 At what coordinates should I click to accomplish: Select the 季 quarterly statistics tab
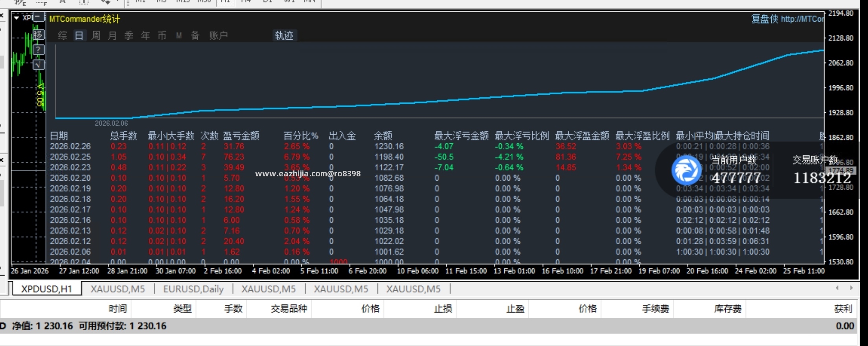tap(129, 36)
